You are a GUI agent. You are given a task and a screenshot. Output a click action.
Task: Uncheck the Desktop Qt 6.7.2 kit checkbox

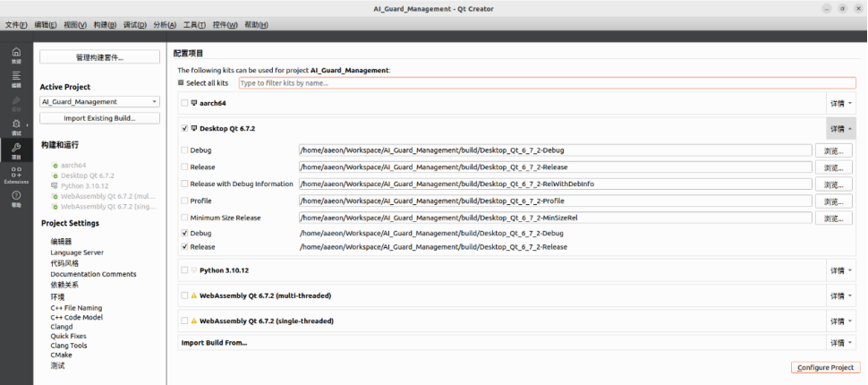pos(184,129)
